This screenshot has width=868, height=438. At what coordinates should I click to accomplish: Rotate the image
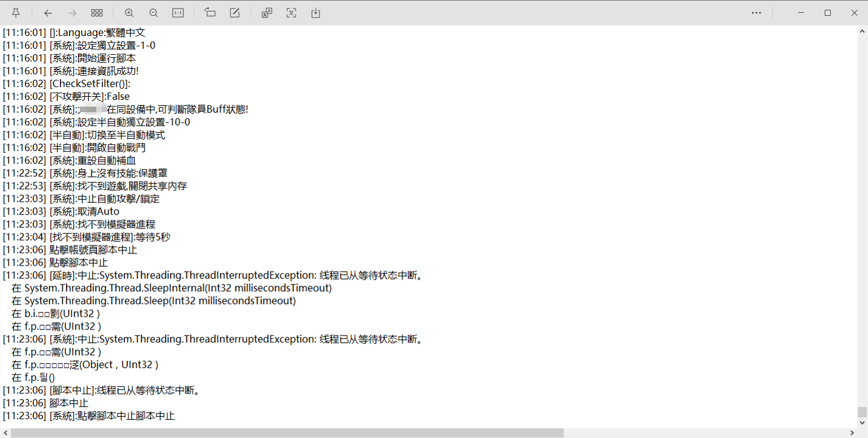(210, 13)
